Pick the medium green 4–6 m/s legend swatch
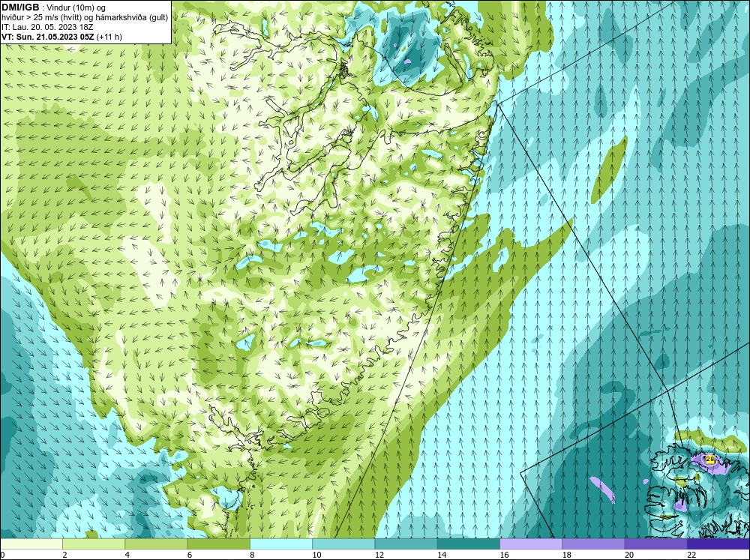The image size is (750, 560). (x=156, y=544)
